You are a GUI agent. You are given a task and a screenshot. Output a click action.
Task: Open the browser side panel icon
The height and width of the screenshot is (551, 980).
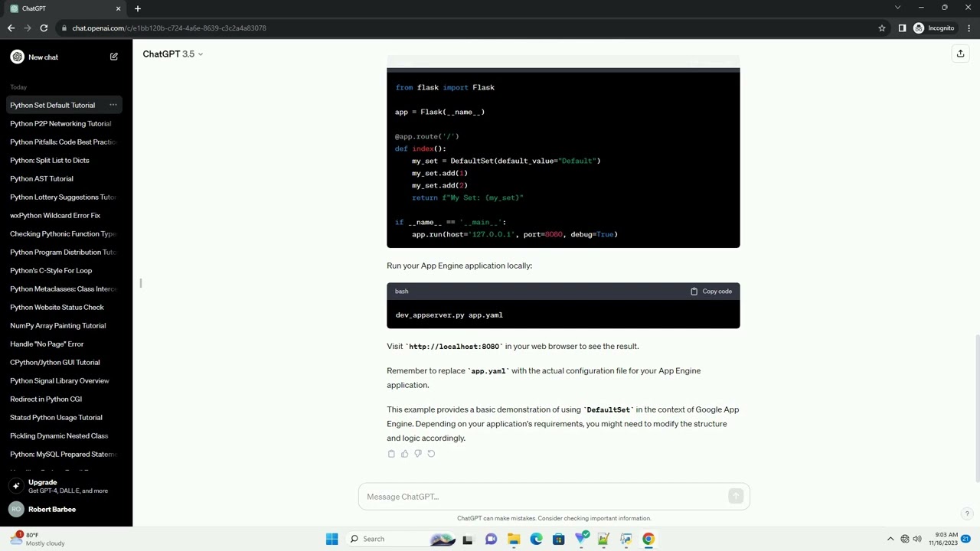902,28
